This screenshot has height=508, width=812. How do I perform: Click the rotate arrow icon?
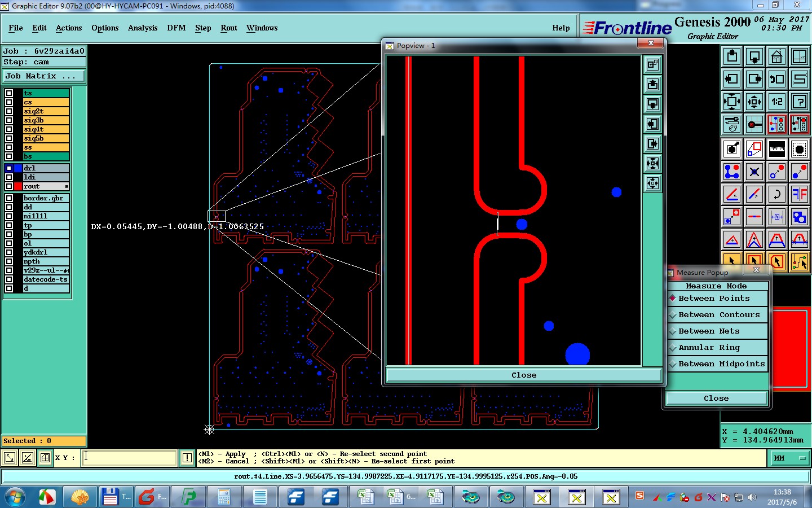[777, 194]
